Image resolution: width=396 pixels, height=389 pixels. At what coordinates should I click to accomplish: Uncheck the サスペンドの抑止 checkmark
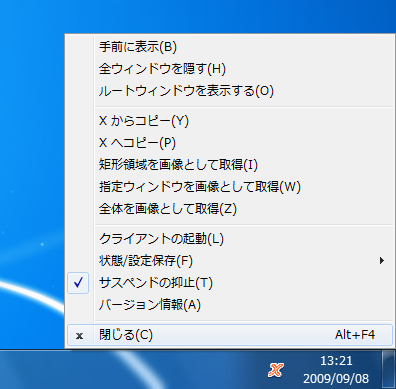click(x=78, y=283)
